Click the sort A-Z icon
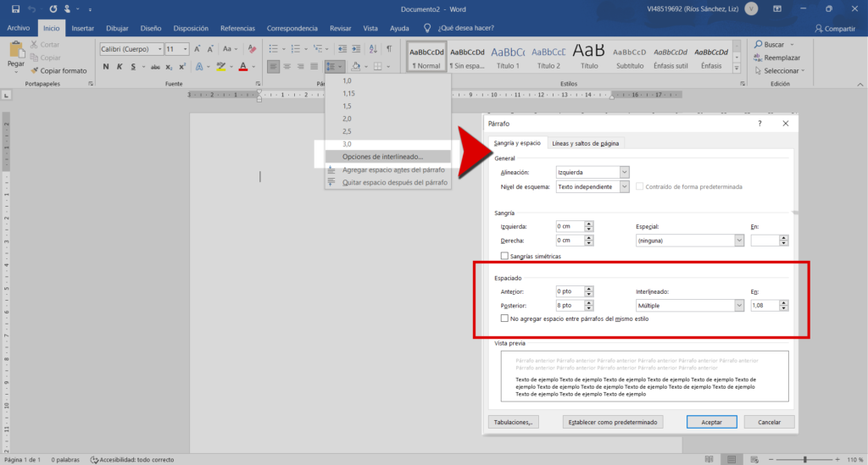This screenshot has width=868, height=465. [373, 49]
